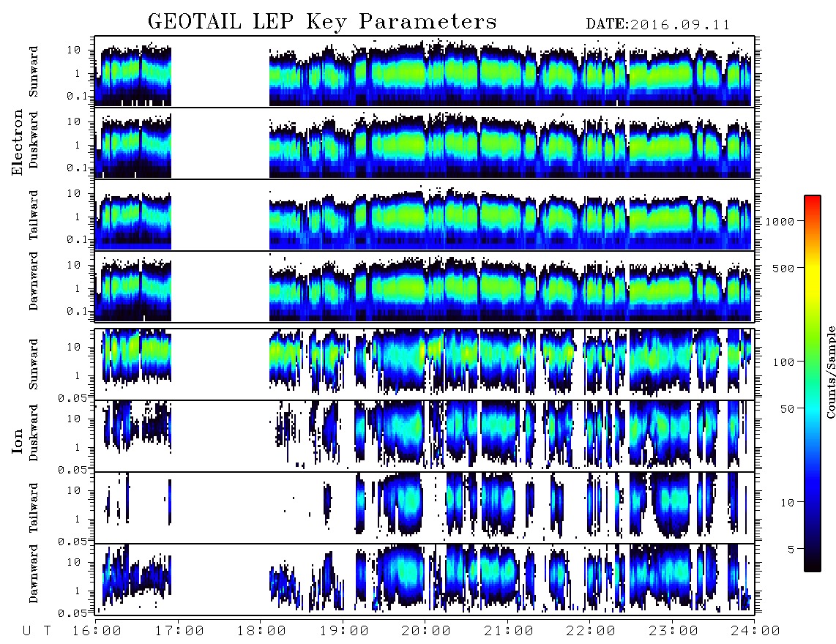Click the "24:00" time tick label
Viewport: 836px width, 644px height.
tap(755, 632)
